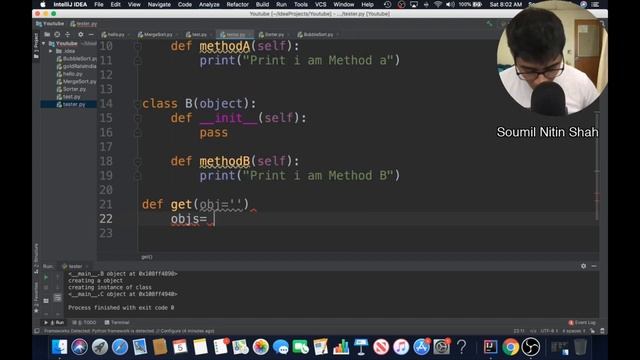
Task: Open the Project tool window side tab
Action: point(36,46)
